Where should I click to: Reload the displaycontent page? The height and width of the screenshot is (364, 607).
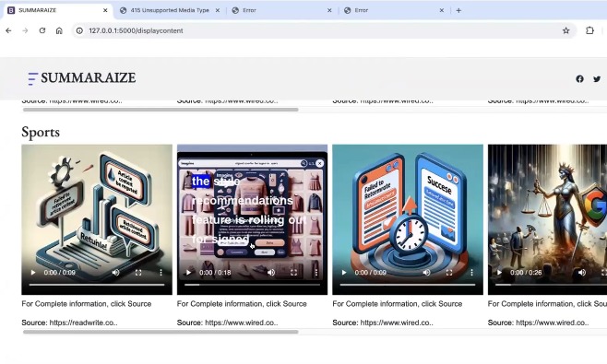tap(42, 30)
